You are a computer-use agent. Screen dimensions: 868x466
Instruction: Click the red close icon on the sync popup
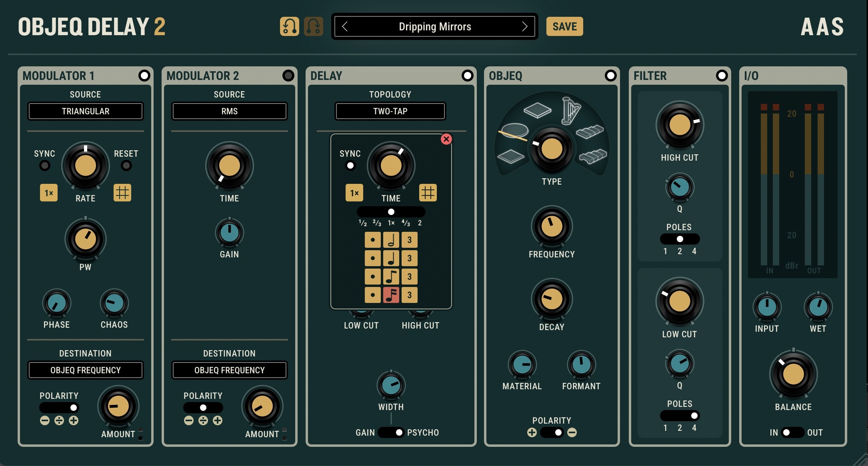click(446, 139)
